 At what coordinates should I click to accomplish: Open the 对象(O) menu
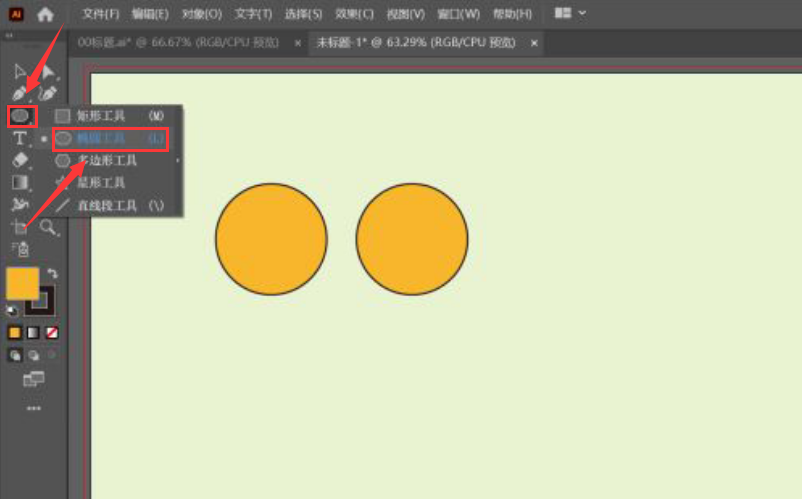click(x=202, y=14)
